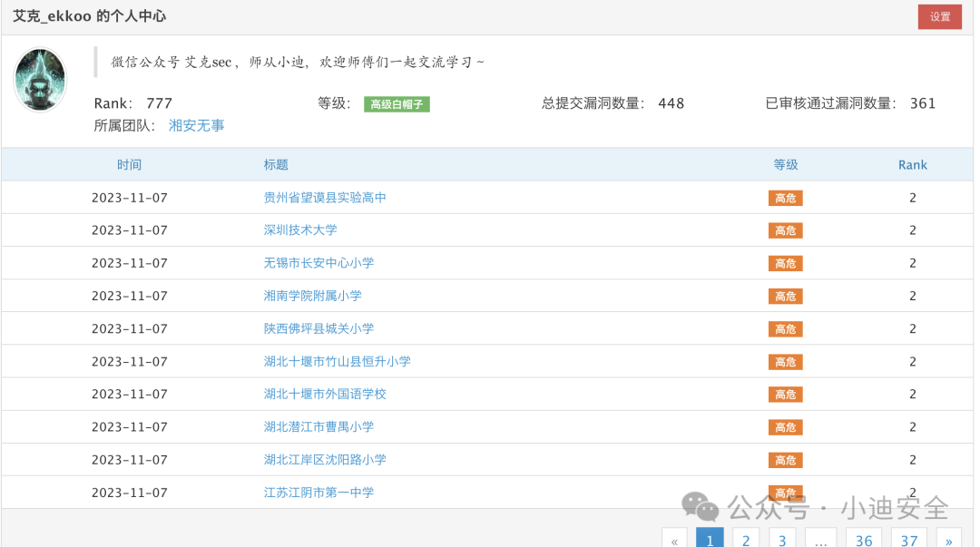Open the 贵州省望谟县实验高中 entry
980x547 pixels.
pos(325,198)
